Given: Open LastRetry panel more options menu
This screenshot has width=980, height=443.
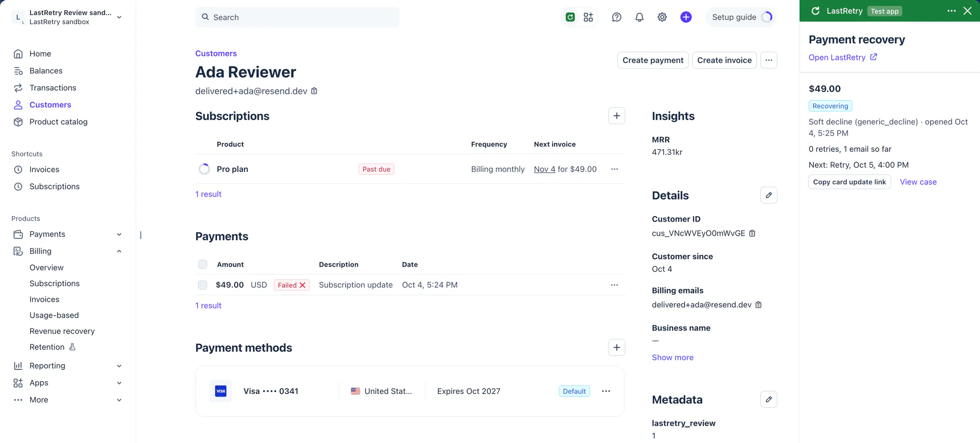Looking at the screenshot, I should coord(952,11).
